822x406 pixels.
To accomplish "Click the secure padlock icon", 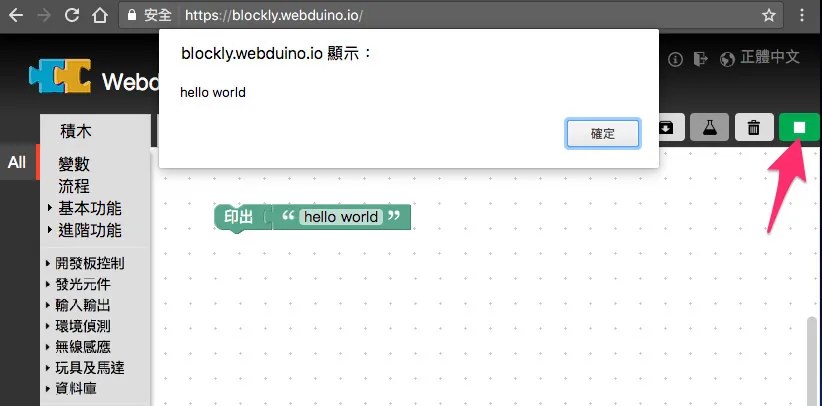I will [x=132, y=15].
